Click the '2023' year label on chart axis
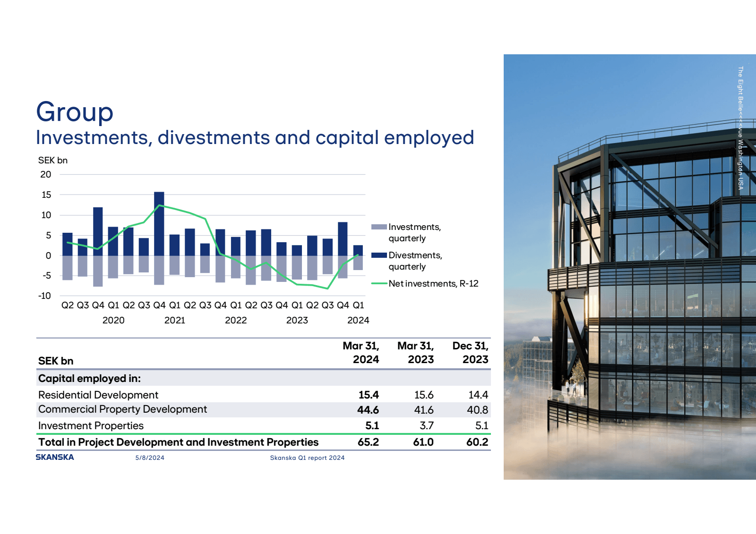756x534 pixels. (297, 321)
